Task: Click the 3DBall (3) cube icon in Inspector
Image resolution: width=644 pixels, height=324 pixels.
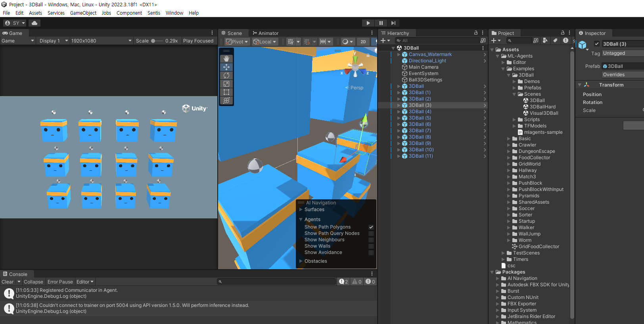Action: pos(582,45)
